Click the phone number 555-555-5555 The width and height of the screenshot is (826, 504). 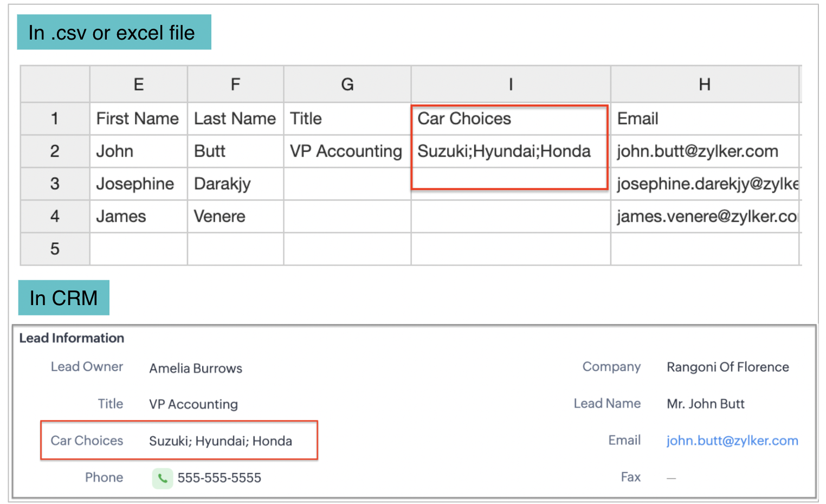pos(219,478)
